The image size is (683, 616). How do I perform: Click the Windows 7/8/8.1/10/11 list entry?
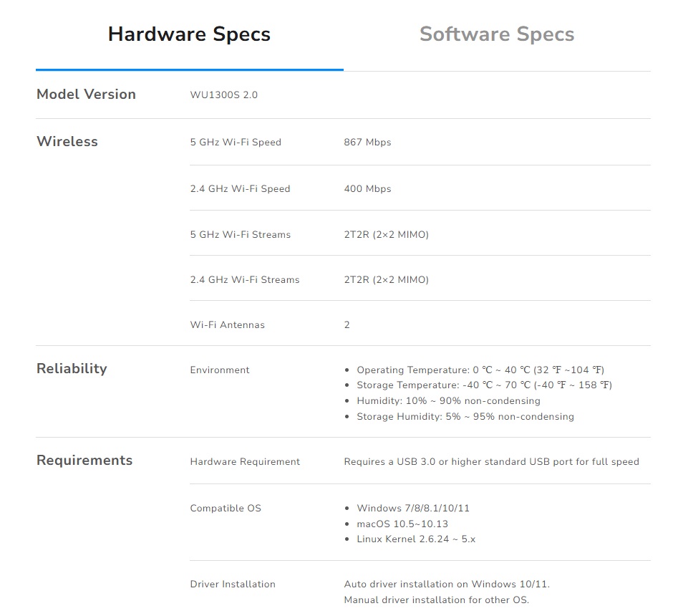(x=412, y=509)
